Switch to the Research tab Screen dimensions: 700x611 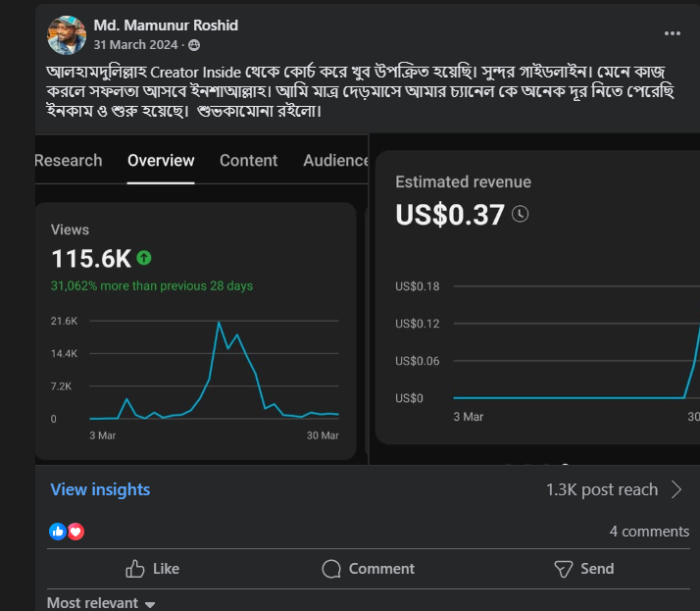click(x=69, y=161)
